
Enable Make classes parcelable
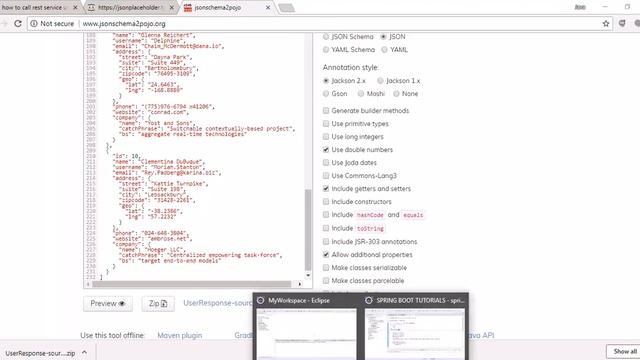point(326,281)
